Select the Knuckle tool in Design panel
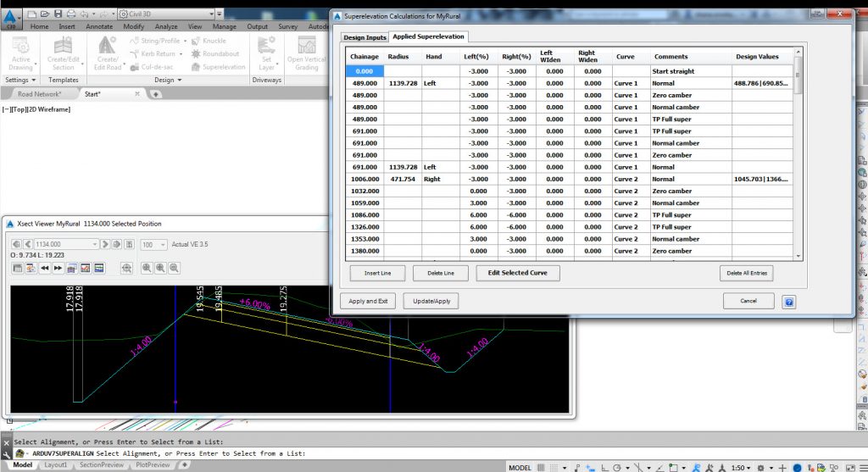868x472 pixels. tap(209, 41)
